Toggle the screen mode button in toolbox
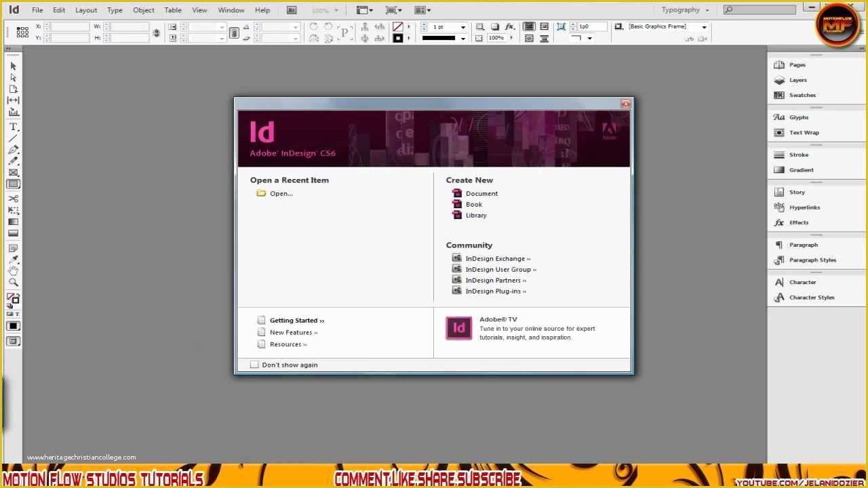This screenshot has height=488, width=868. click(x=13, y=341)
